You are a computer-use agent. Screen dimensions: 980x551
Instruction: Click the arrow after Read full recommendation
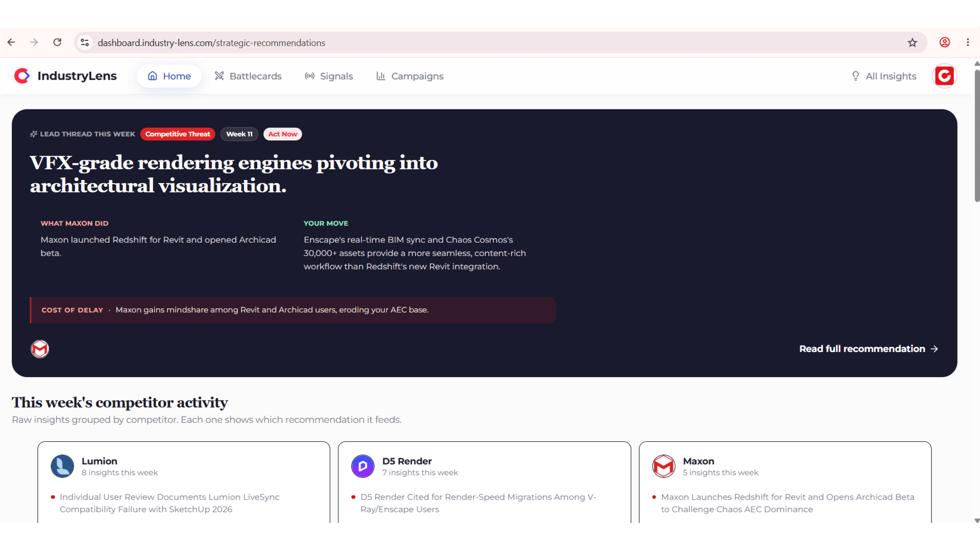pyautogui.click(x=935, y=349)
